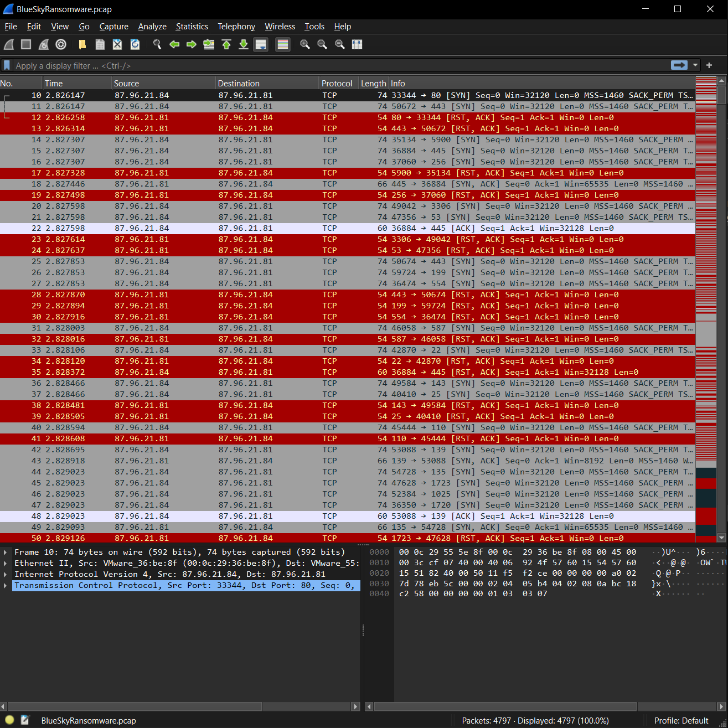Image resolution: width=728 pixels, height=728 pixels.
Task: Click the packet list vertical scrollbar
Action: pyautogui.click(x=721, y=309)
